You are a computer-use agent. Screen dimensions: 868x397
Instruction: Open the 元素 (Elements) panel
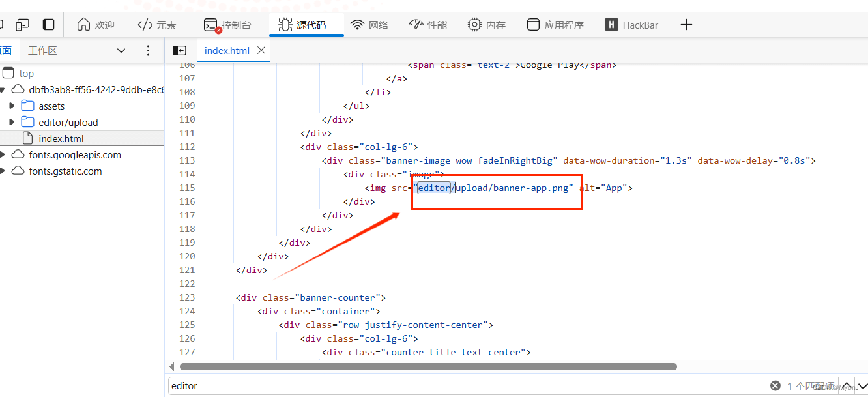click(x=156, y=25)
